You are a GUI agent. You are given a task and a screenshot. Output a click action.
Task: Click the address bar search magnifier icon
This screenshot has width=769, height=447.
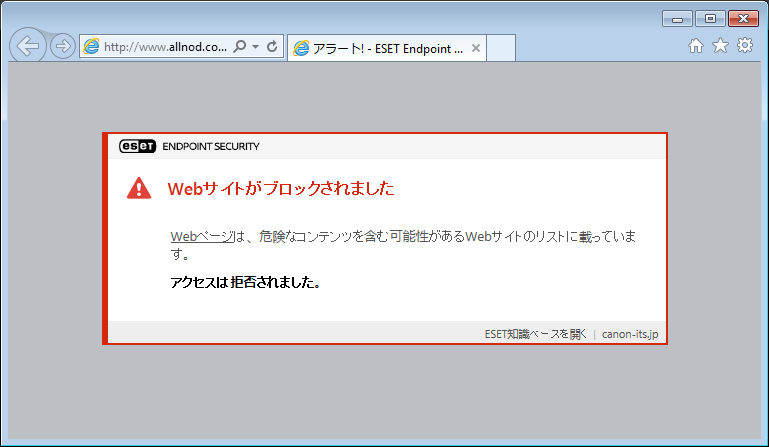click(240, 47)
